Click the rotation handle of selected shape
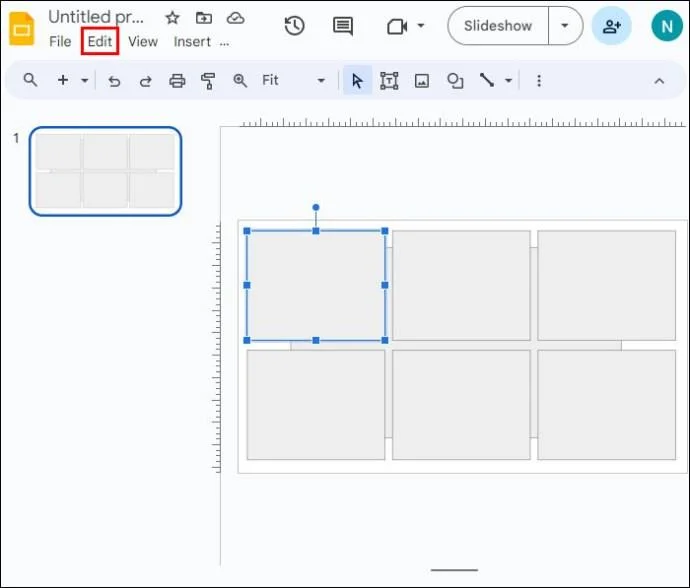This screenshot has width=690, height=588. (x=316, y=207)
